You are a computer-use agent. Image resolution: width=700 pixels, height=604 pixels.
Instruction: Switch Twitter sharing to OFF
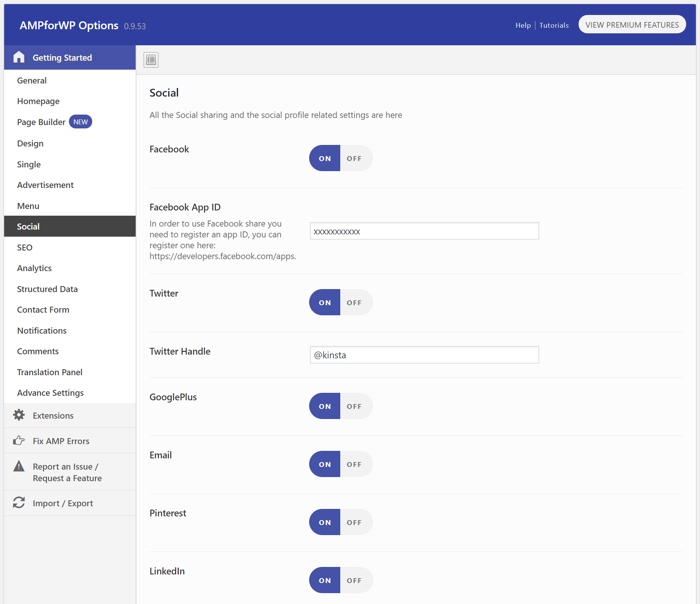[354, 303]
